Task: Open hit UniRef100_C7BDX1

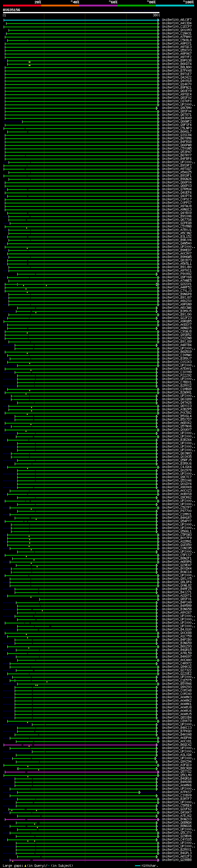Action: [177, 382]
